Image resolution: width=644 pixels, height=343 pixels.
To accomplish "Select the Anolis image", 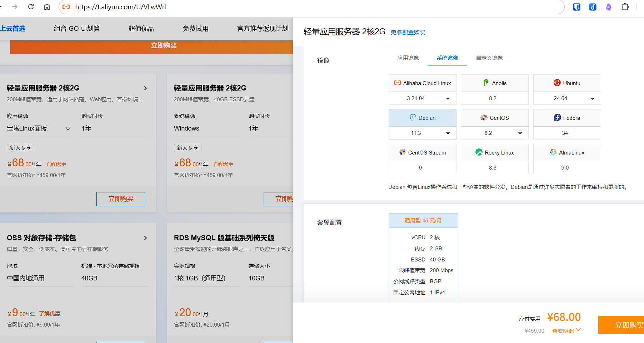I will pos(495,83).
